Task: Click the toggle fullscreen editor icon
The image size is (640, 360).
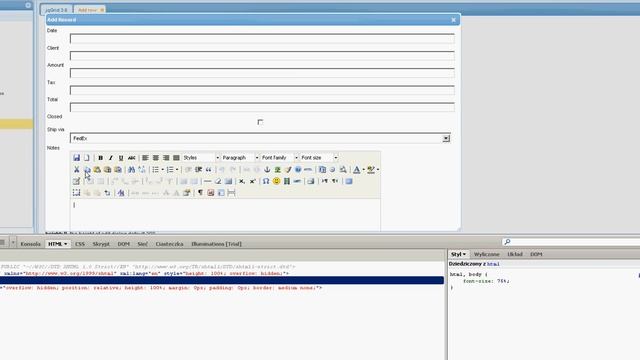Action: [x=349, y=181]
